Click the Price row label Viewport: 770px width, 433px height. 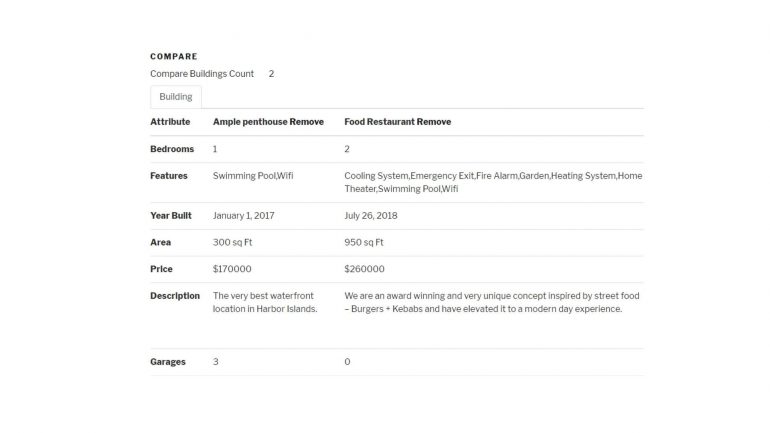coord(161,269)
